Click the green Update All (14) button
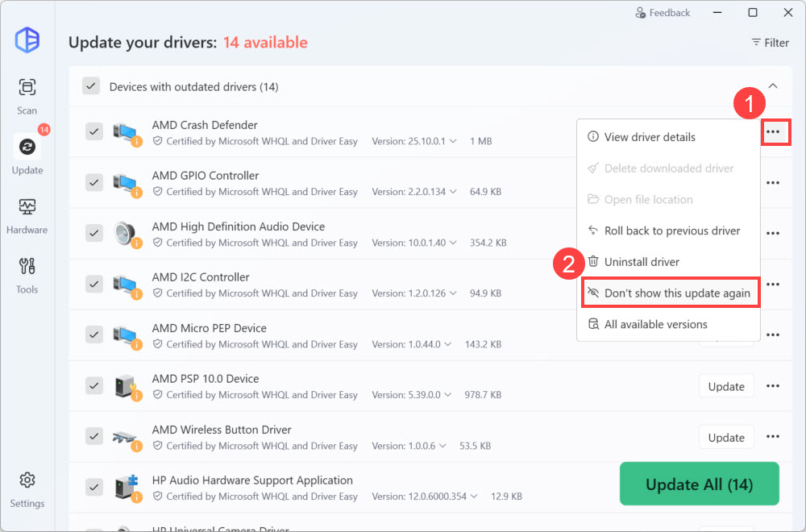Screen dimensions: 806x532 (x=699, y=484)
